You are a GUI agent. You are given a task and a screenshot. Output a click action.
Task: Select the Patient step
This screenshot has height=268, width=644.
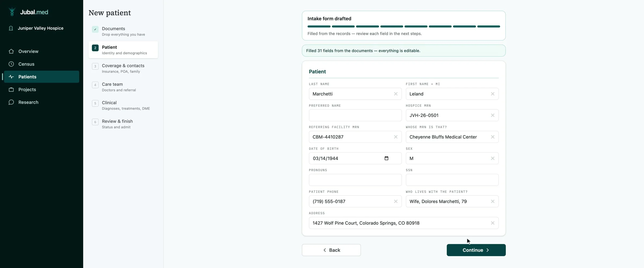coord(123,50)
